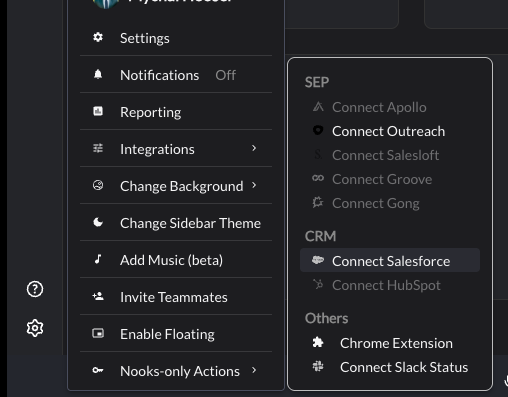Viewport: 508px width, 397px height.
Task: Choose Connect Groove
Action: [390, 179]
